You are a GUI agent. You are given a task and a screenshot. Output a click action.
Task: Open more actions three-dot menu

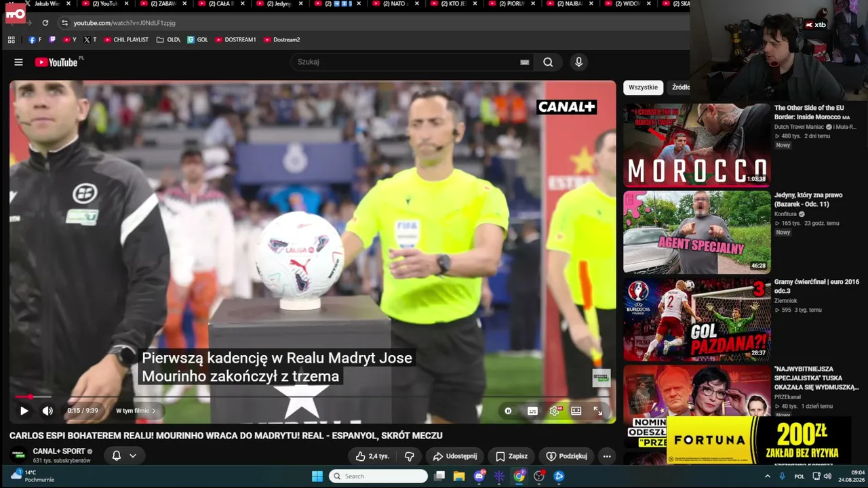(x=607, y=456)
